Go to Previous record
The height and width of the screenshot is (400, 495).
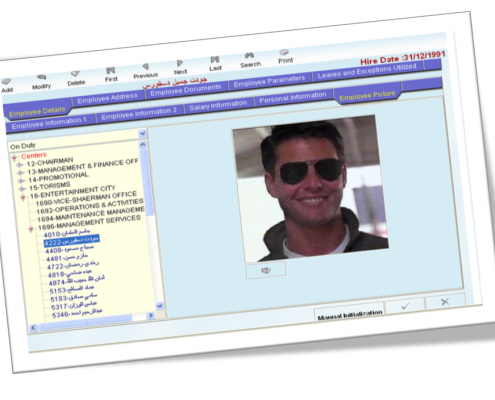pos(145,67)
